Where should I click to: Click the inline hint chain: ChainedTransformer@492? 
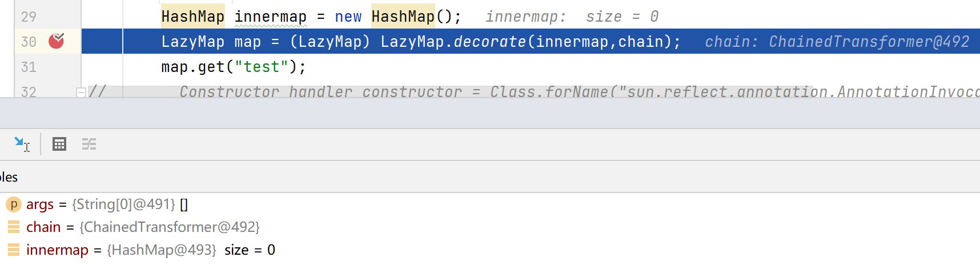click(x=837, y=42)
